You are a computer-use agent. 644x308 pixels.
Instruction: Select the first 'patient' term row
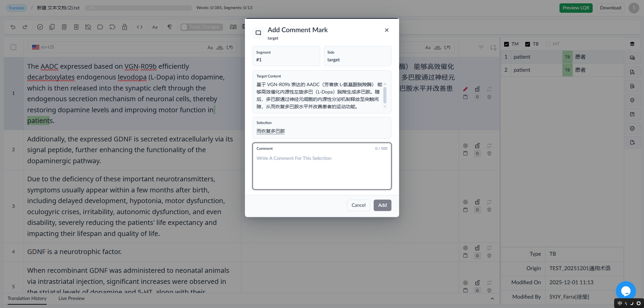[562, 57]
